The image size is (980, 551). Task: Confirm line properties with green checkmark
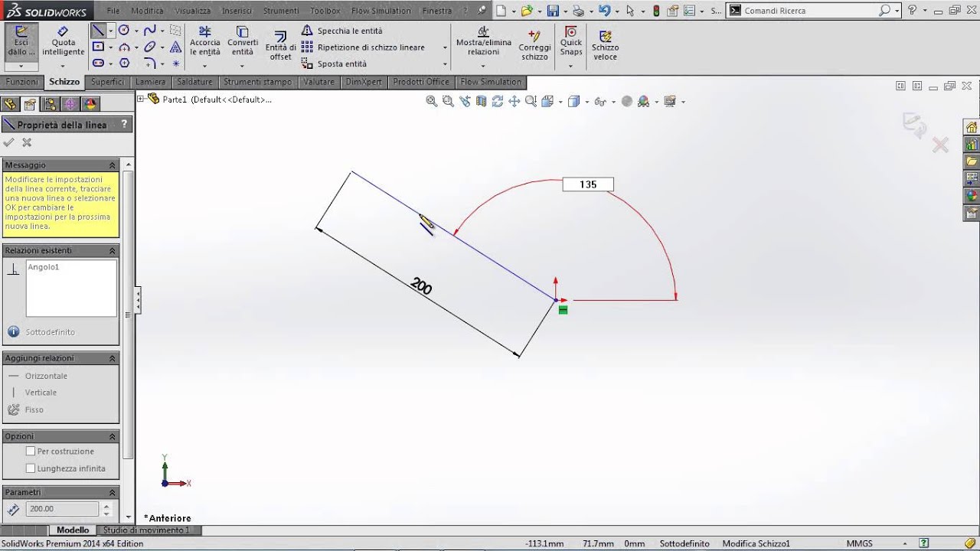click(9, 142)
